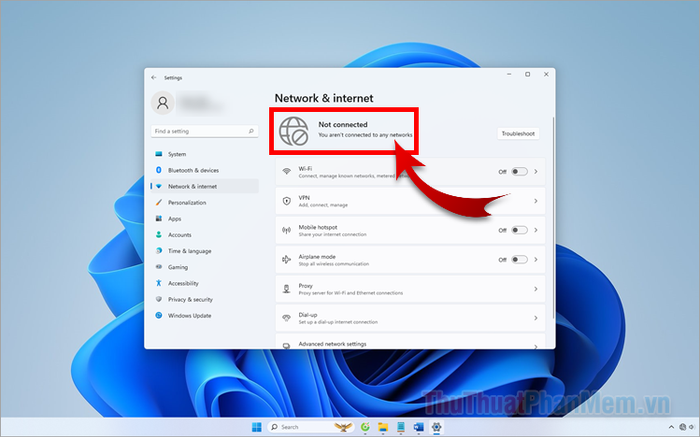Image resolution: width=700 pixels, height=437 pixels.
Task: Enable the Mobile hotspot switch
Action: point(519,230)
